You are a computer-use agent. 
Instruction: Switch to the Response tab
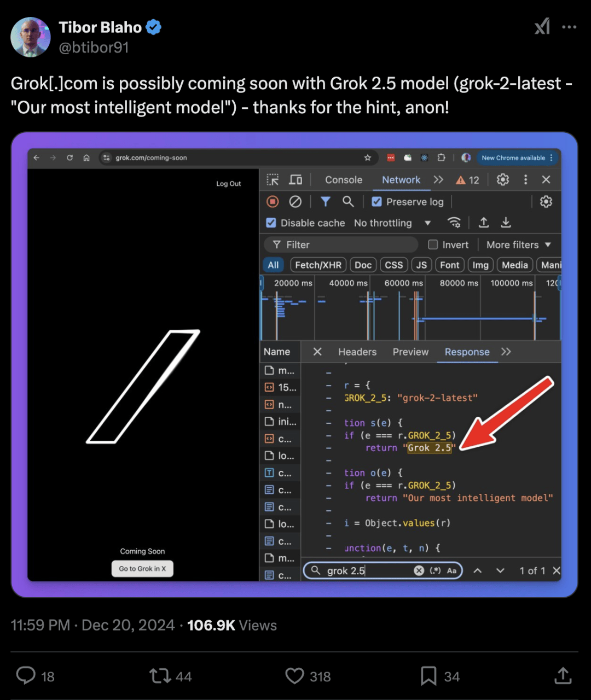coord(467,352)
